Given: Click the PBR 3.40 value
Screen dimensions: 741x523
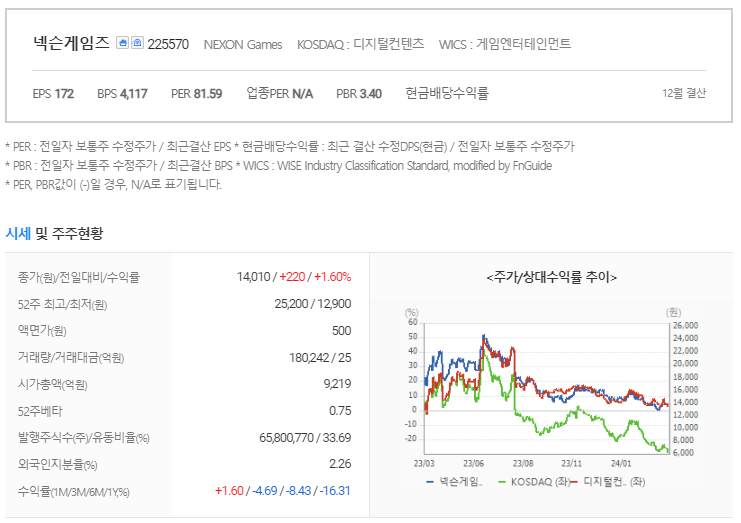Looking at the screenshot, I should pos(359,94).
